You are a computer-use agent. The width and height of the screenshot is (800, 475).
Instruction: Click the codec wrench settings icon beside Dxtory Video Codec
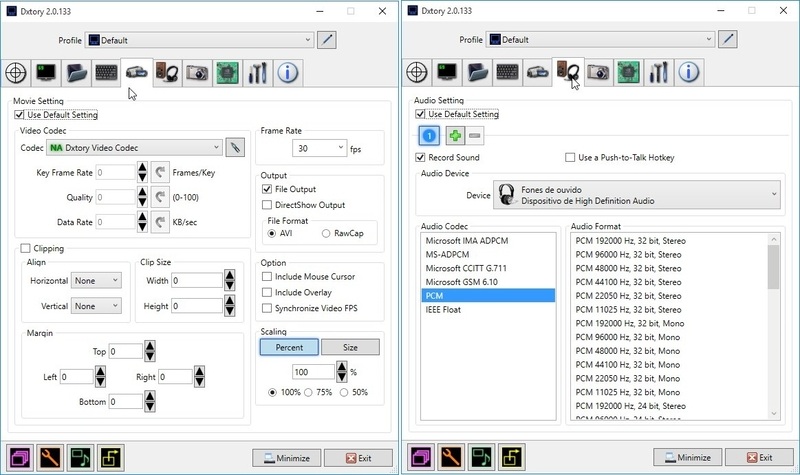click(235, 148)
